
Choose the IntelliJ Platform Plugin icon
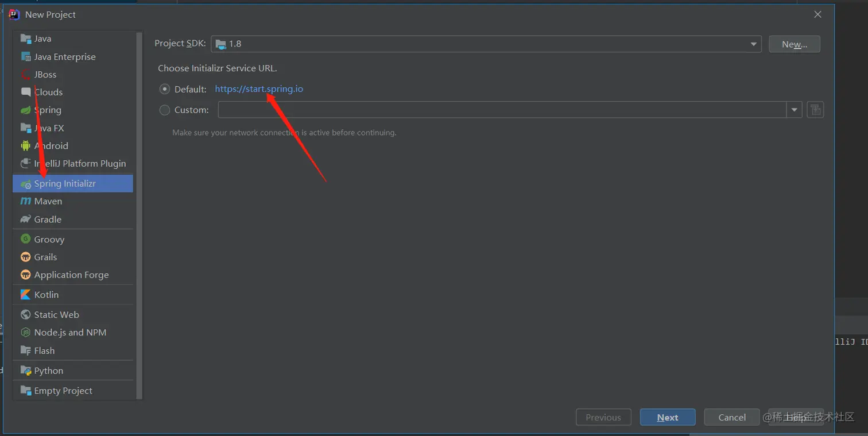(x=26, y=163)
